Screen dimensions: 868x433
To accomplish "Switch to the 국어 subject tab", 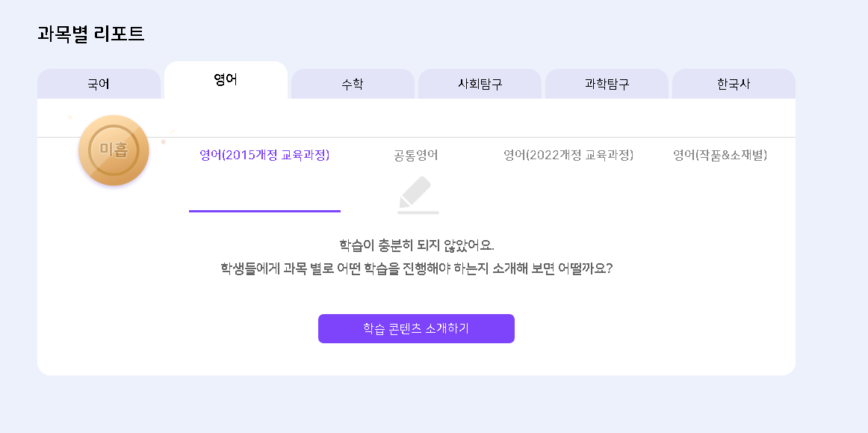I will coord(99,84).
